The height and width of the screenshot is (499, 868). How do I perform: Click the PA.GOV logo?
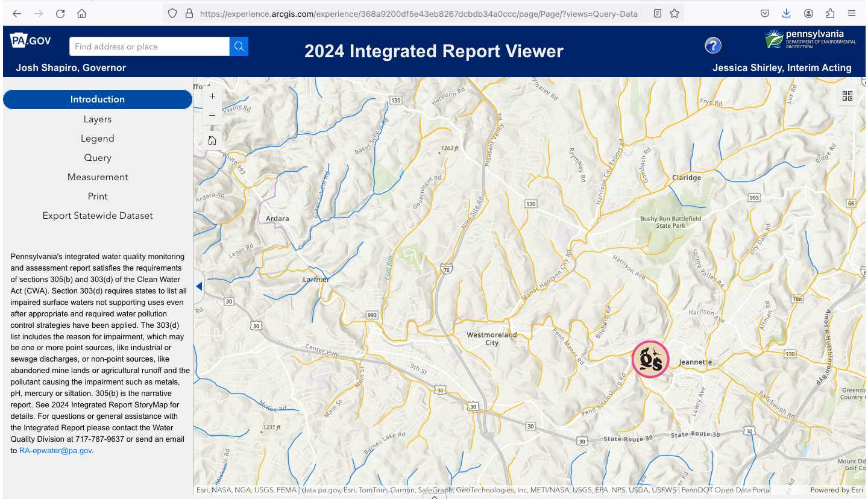31,41
